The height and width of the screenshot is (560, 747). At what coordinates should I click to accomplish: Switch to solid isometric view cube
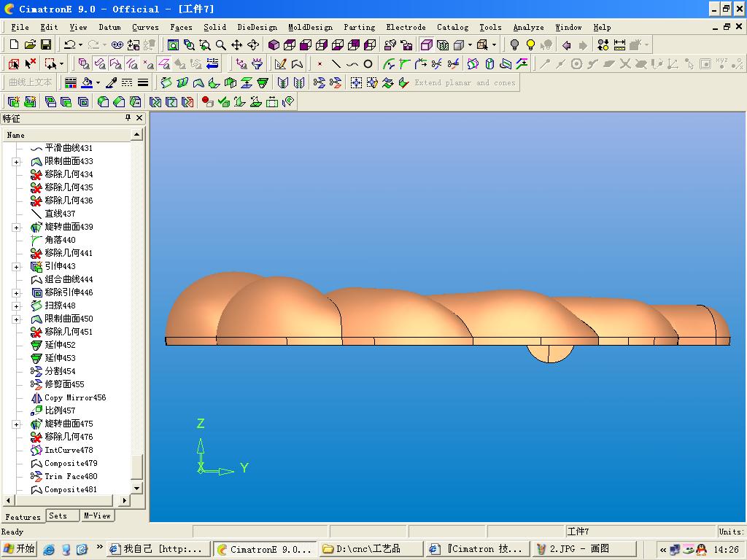(274, 44)
